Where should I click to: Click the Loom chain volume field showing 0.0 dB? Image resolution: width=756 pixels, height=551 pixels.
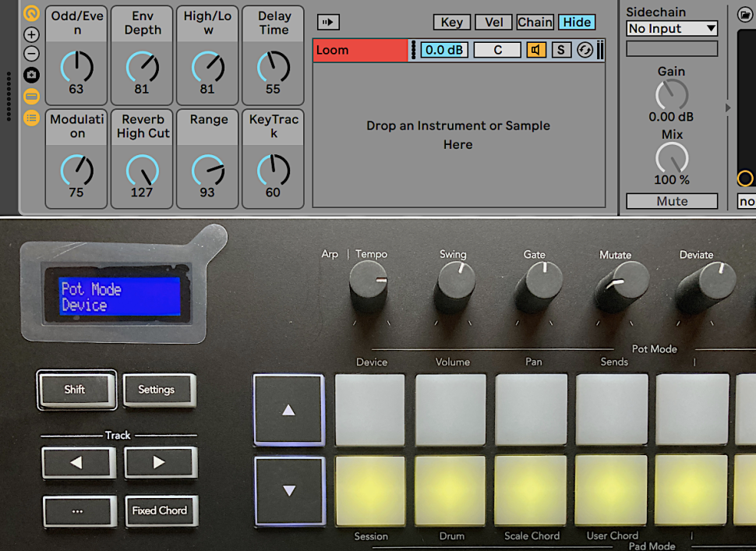tap(444, 51)
